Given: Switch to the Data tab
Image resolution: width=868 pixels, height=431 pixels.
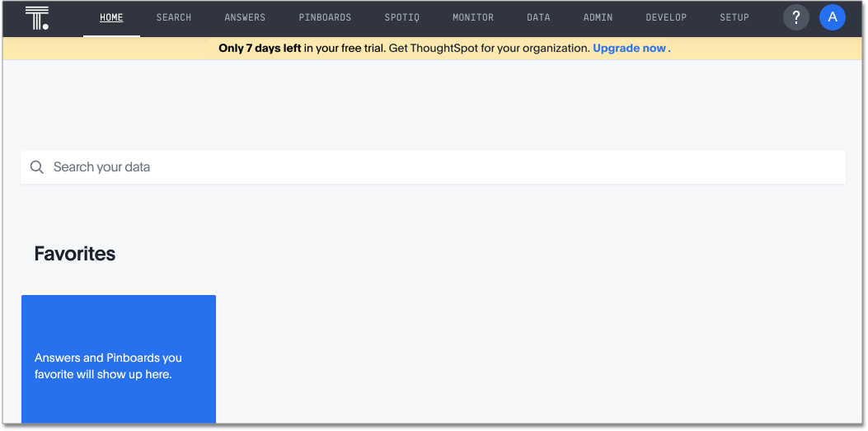Looking at the screenshot, I should click(x=538, y=17).
